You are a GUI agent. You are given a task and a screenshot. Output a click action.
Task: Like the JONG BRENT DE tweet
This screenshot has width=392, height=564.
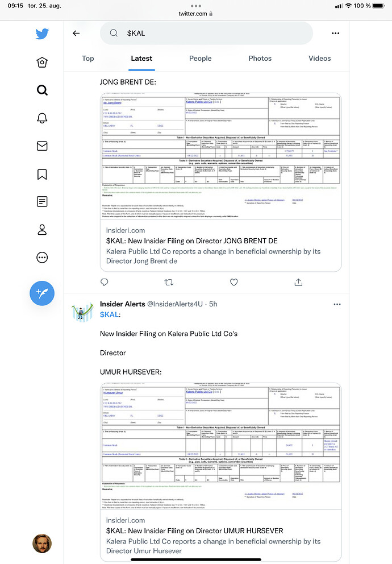point(234,283)
